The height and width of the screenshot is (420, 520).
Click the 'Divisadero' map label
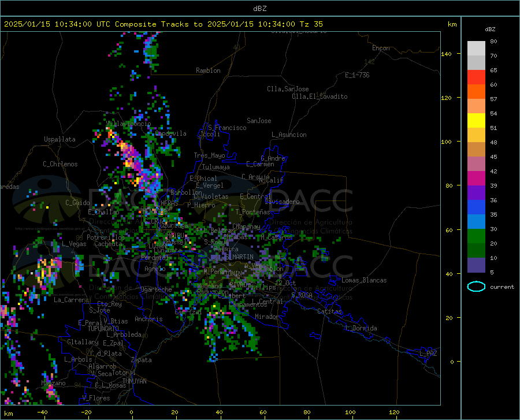pyautogui.click(x=282, y=202)
